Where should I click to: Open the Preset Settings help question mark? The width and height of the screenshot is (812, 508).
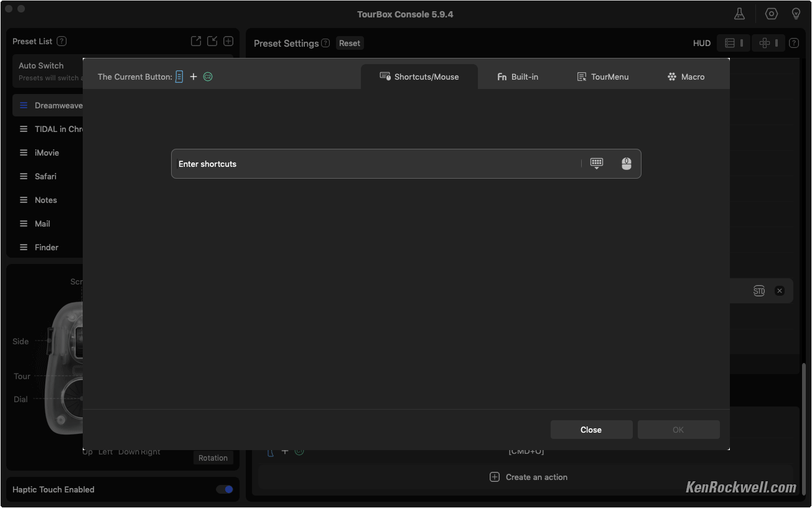(325, 43)
